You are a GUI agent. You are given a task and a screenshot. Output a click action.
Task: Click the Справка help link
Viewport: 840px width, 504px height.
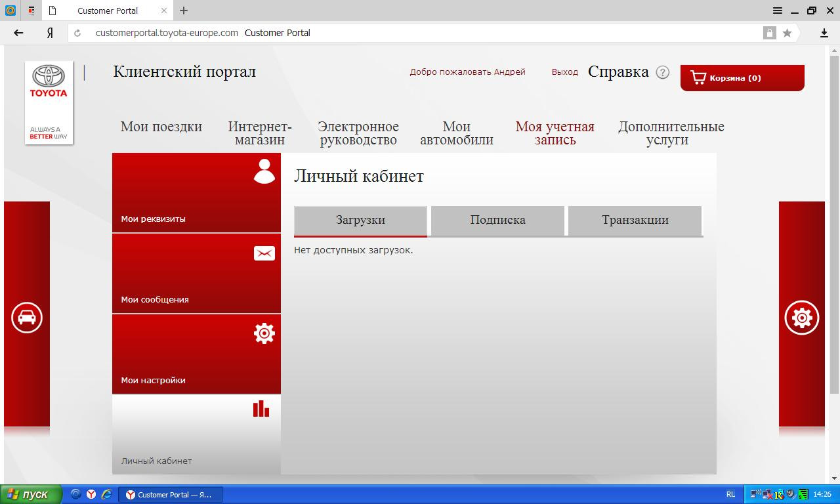point(618,72)
